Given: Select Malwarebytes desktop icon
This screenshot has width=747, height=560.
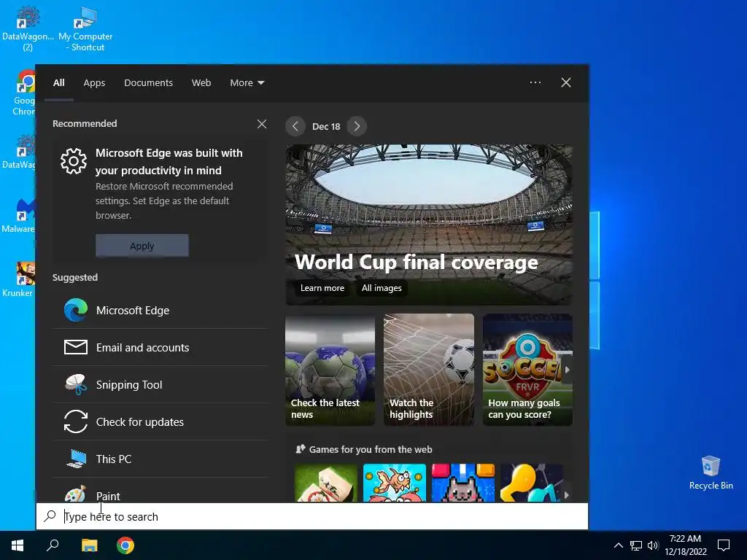Looking at the screenshot, I should [x=18, y=216].
